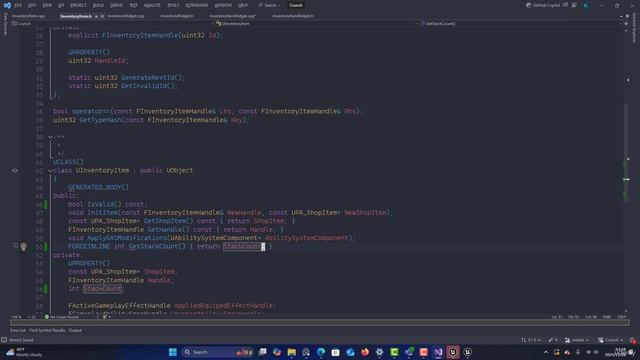The image size is (640, 360).
Task: Click the taskbar Search box
Action: [x=218, y=352]
